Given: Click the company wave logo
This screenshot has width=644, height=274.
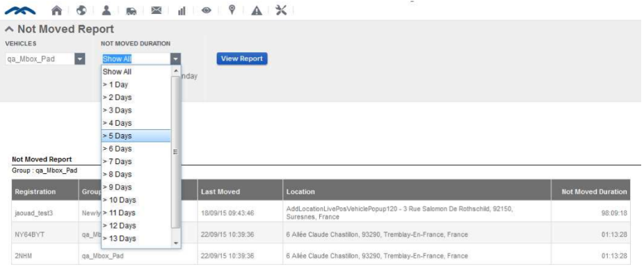Looking at the screenshot, I should coord(19,11).
